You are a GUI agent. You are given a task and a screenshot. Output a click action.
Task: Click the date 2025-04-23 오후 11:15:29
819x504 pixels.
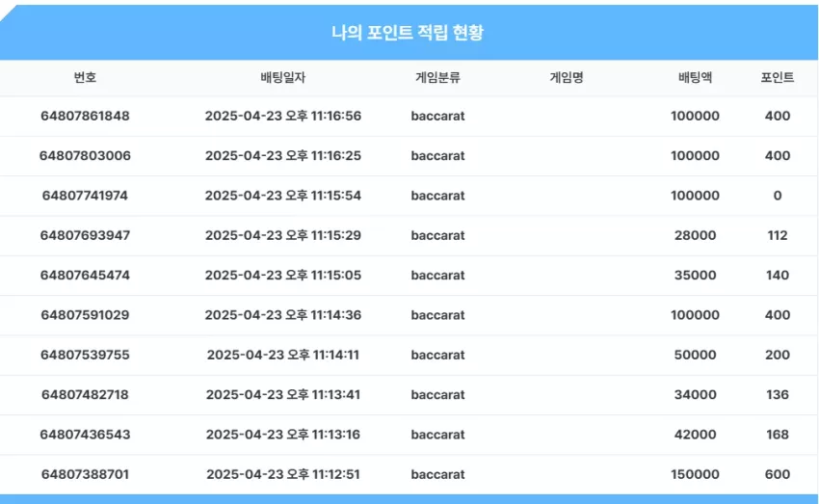tap(283, 235)
